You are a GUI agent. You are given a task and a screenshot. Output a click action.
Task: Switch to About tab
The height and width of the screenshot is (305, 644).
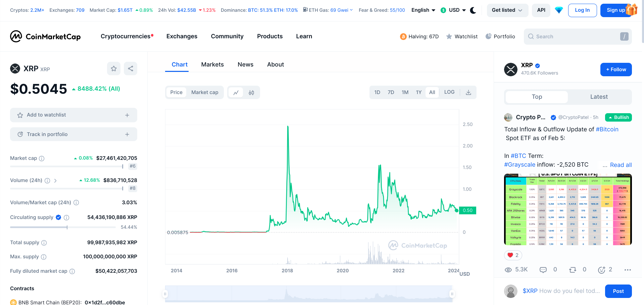coord(276,64)
